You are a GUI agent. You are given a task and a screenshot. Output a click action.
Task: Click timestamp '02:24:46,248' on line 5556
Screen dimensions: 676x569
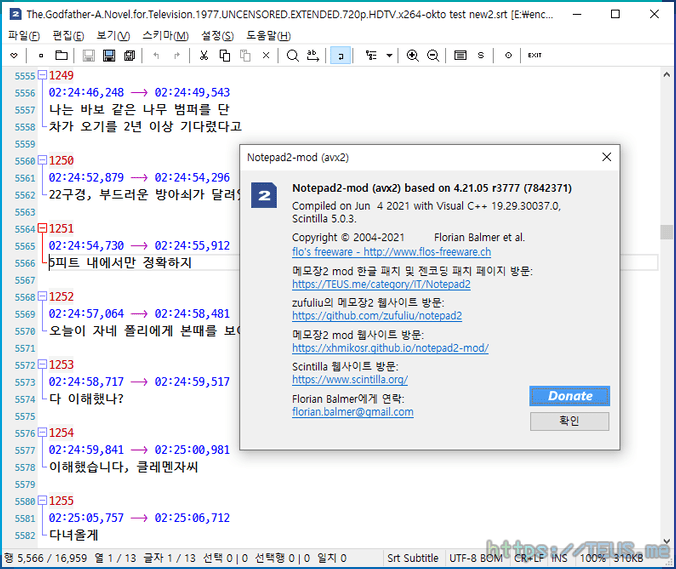[x=86, y=92]
